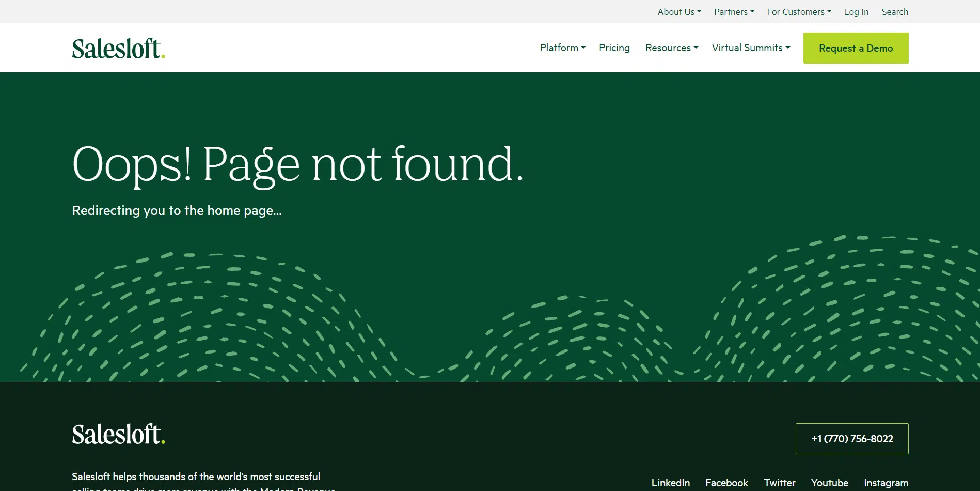Viewport: 980px width, 491px height.
Task: Expand the About Us dropdown menu
Action: pyautogui.click(x=679, y=12)
